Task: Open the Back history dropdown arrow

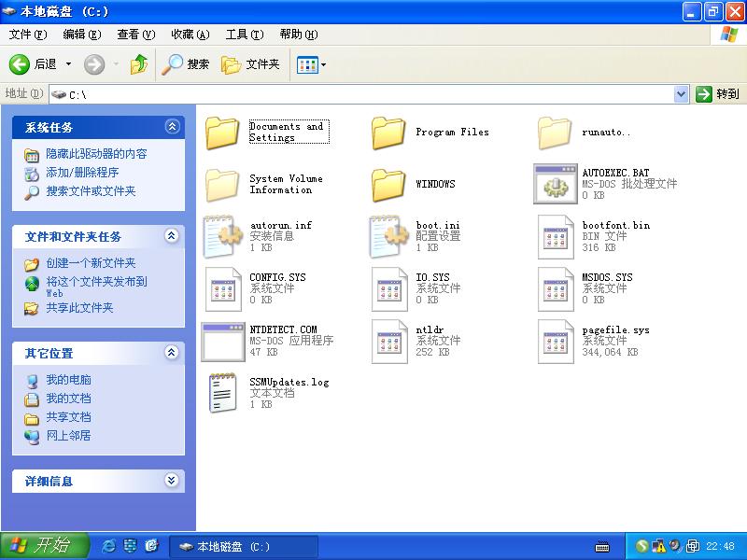Action: (68, 64)
